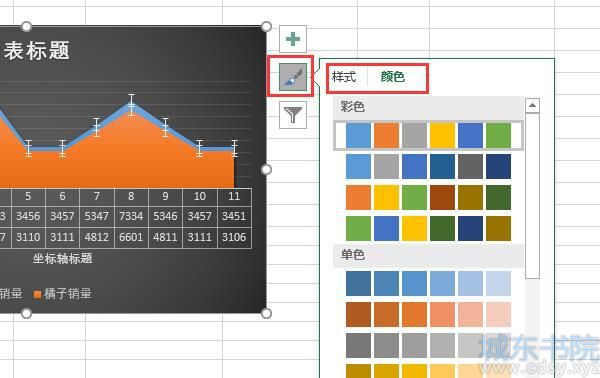Click data table cell 3456

[28, 216]
